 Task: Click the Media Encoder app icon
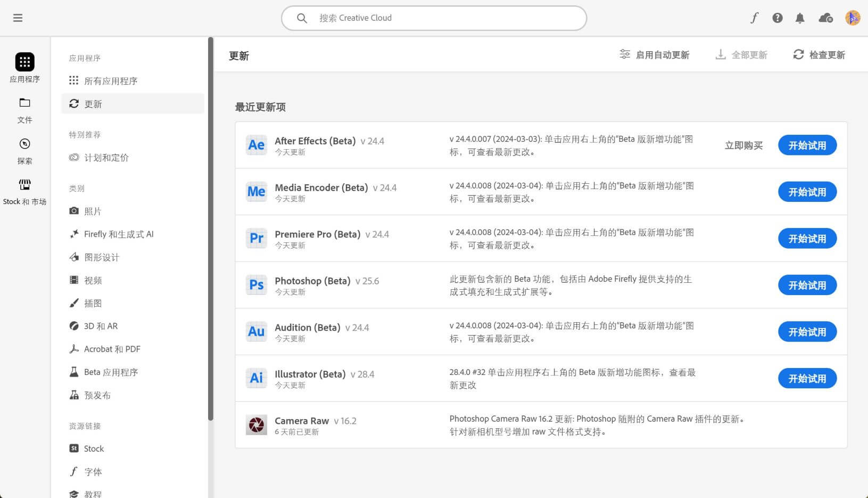click(256, 192)
